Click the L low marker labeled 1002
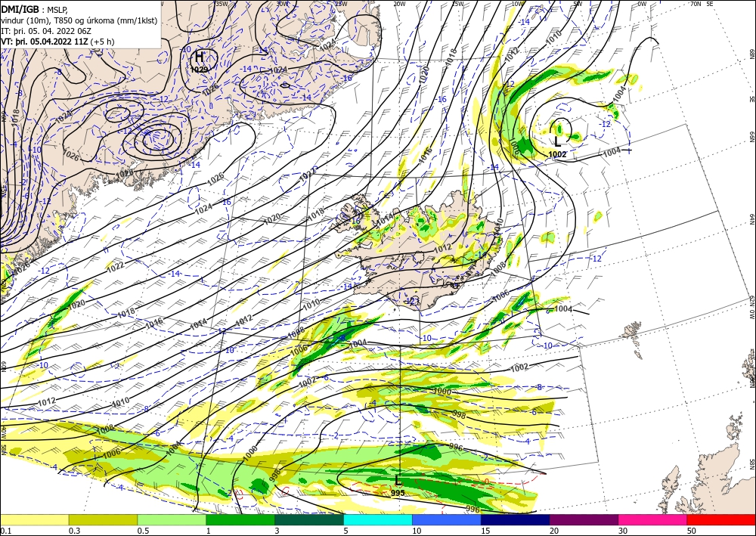The height and width of the screenshot is (536, 756). point(558,141)
